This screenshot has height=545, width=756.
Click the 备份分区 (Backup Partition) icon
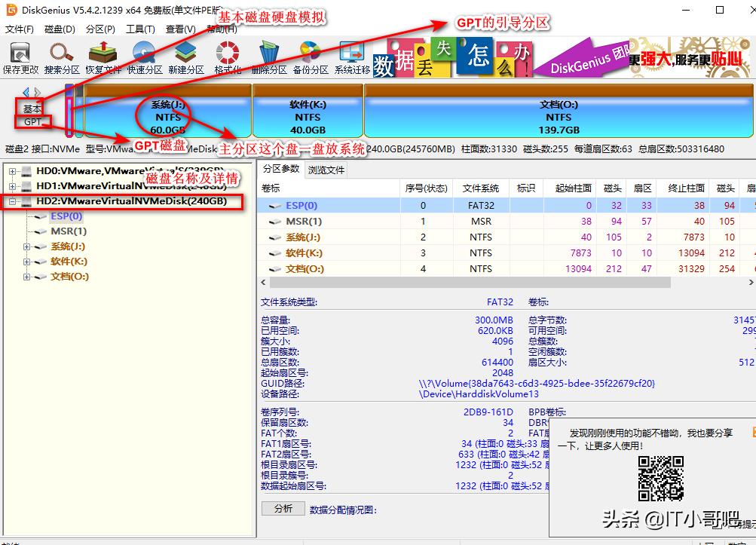click(311, 57)
